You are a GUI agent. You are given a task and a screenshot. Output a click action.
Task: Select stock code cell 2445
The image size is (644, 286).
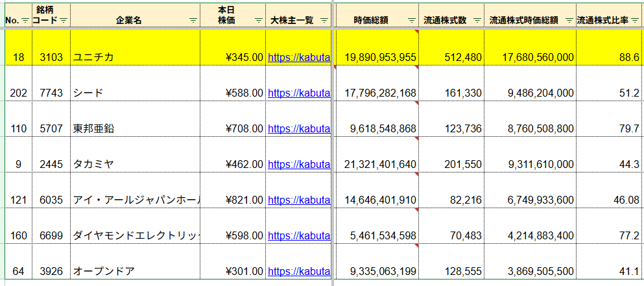[51, 155]
